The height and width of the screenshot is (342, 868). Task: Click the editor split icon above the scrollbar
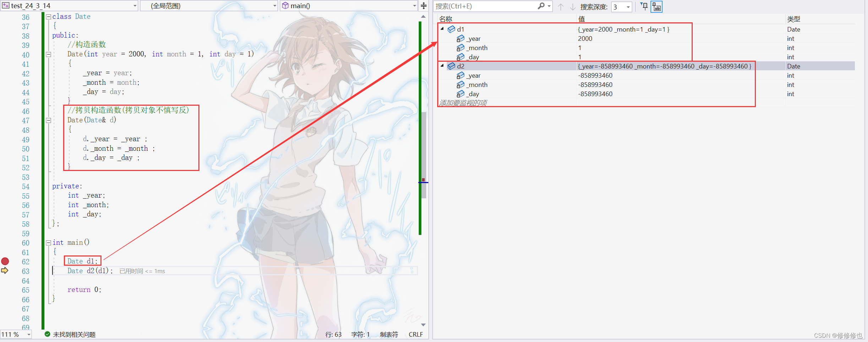(424, 6)
